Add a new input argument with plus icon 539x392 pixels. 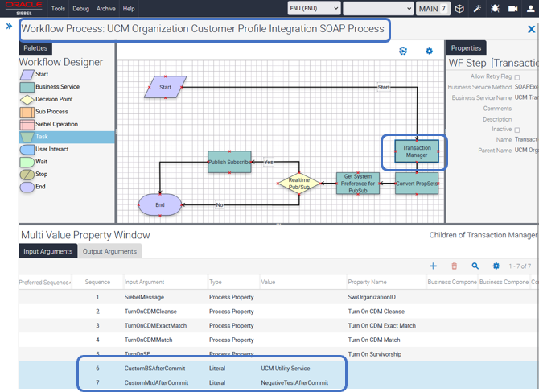pos(433,266)
